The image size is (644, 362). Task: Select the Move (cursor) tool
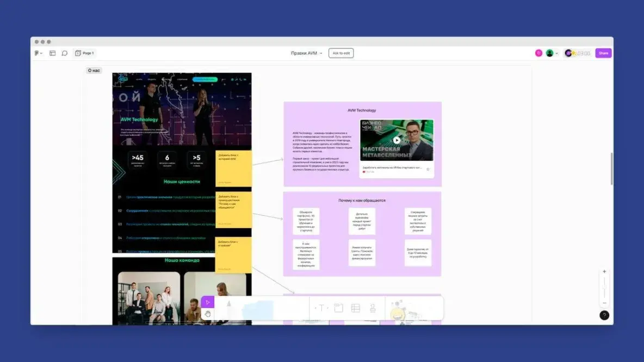(207, 302)
